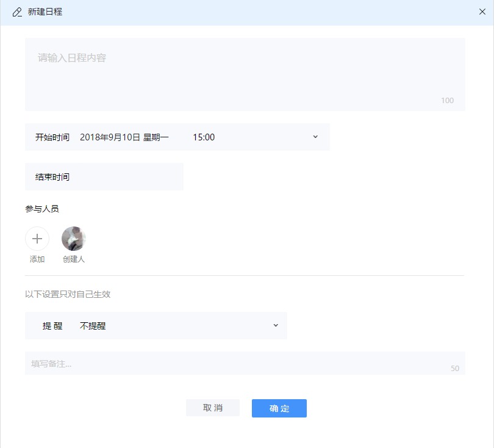The height and width of the screenshot is (448, 494).
Task: Click the 添加 plus icon to add participants
Action: click(37, 239)
